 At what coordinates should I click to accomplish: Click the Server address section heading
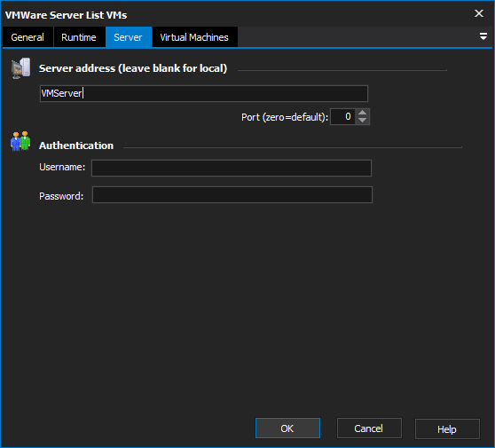[133, 68]
